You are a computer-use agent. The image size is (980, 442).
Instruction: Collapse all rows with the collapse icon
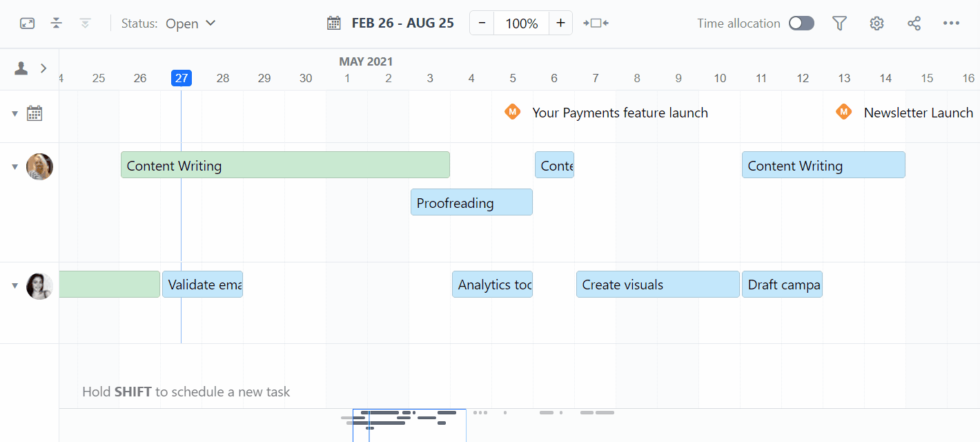click(57, 23)
